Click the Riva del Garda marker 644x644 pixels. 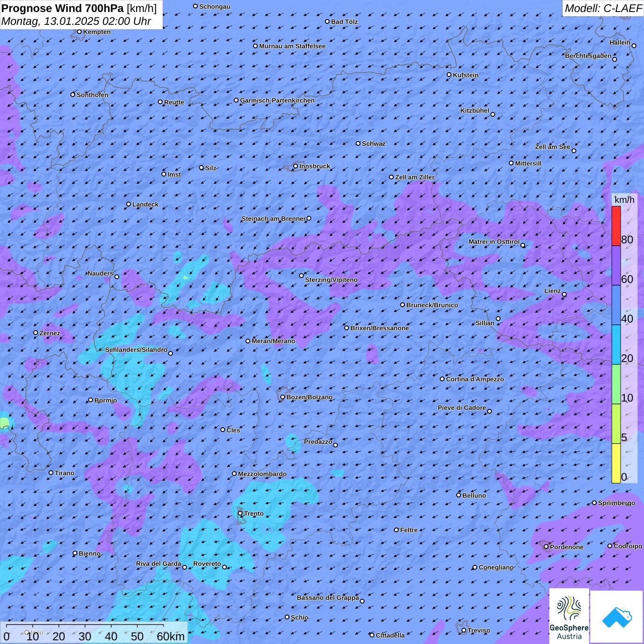point(185,567)
